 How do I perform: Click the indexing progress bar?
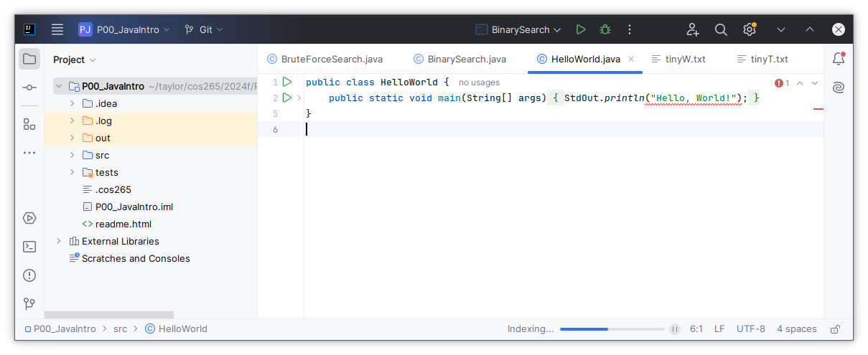[612, 329]
